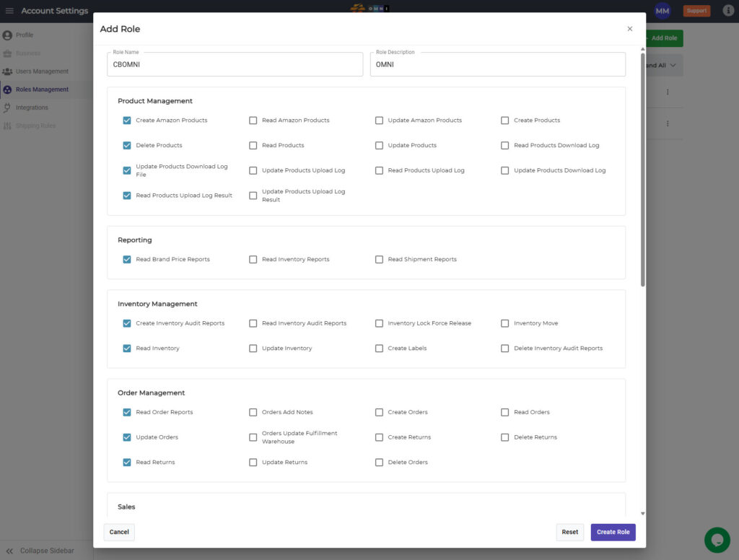Select the Roles Management icon in the sidebar
739x560 pixels.
click(x=6, y=89)
